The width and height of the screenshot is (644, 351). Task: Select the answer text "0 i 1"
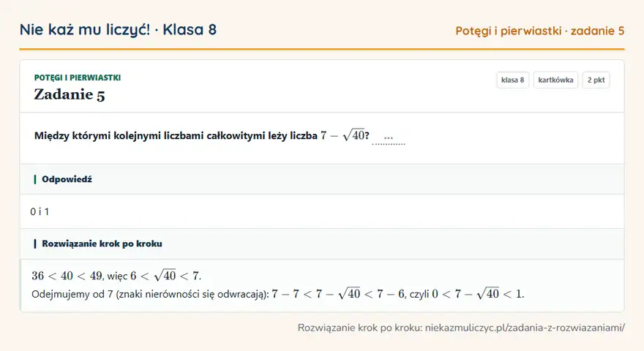coord(40,212)
